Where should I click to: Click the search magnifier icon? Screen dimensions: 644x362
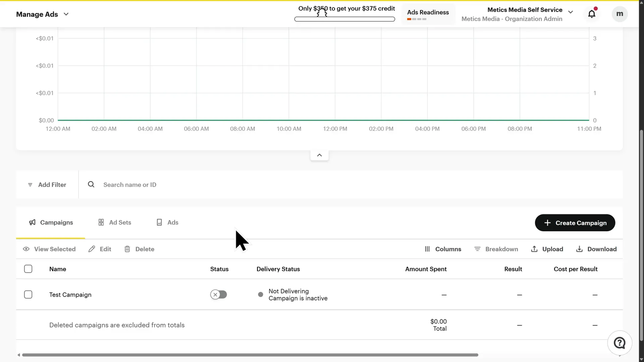[91, 184]
